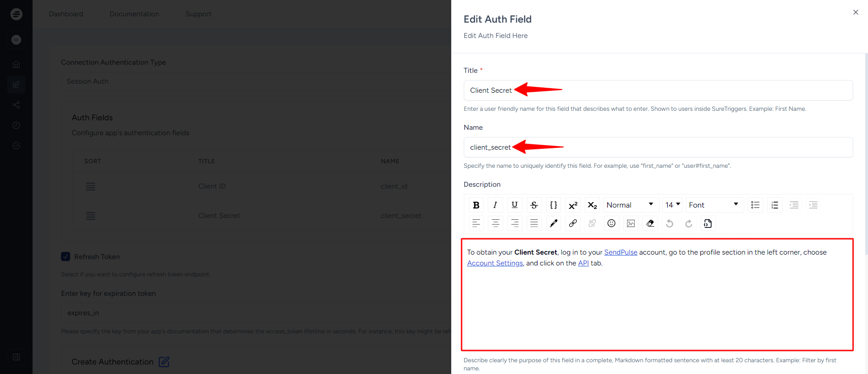The image size is (868, 374).
Task: Open the Normal block type dropdown
Action: [630, 205]
